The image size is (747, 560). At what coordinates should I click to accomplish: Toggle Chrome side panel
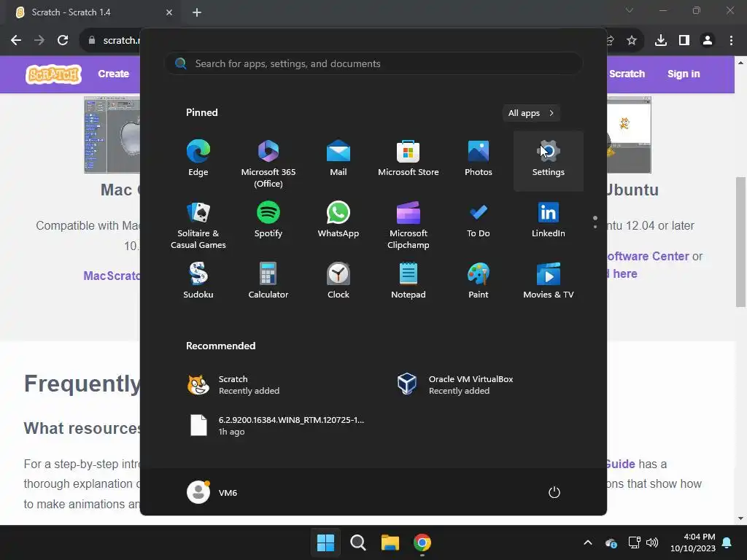[684, 40]
